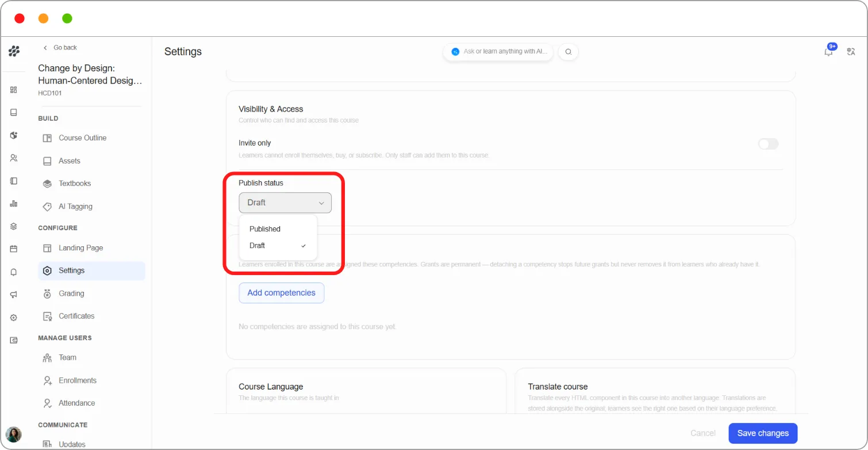
Task: Click the Translate course heading
Action: tap(558, 387)
